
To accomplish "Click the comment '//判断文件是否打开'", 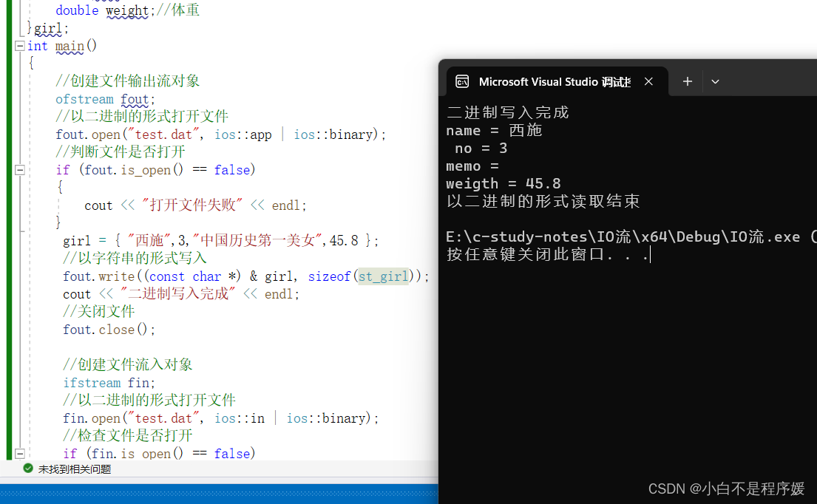I will [121, 151].
